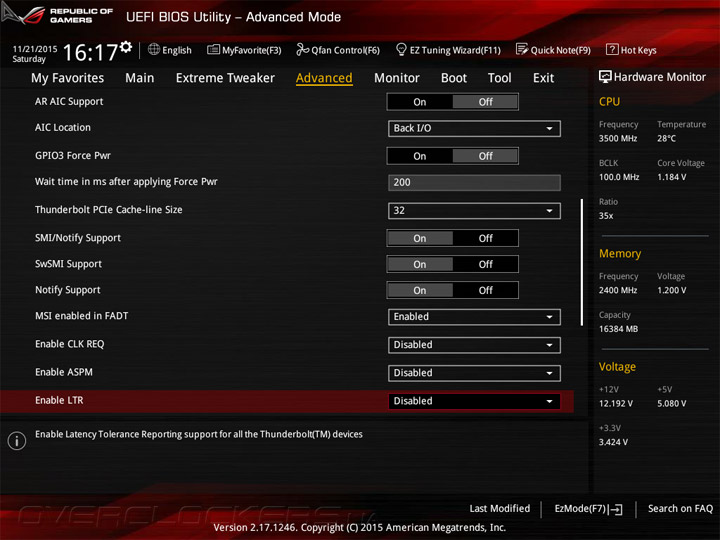Set AR AIC Support to On
The image size is (720, 540).
(x=420, y=102)
